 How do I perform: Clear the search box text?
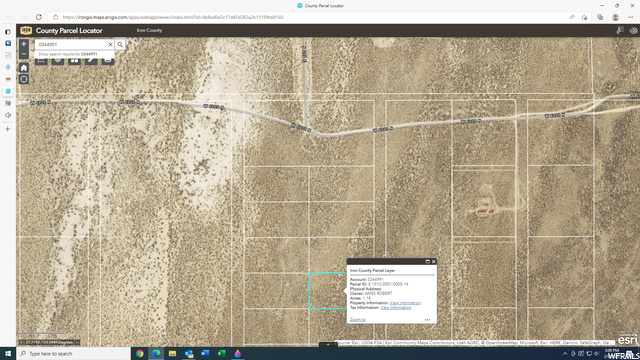coord(110,44)
